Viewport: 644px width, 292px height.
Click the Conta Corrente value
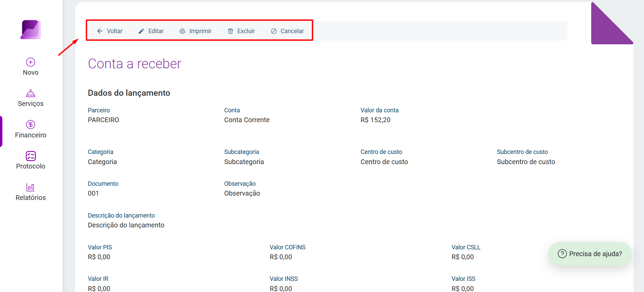click(247, 120)
